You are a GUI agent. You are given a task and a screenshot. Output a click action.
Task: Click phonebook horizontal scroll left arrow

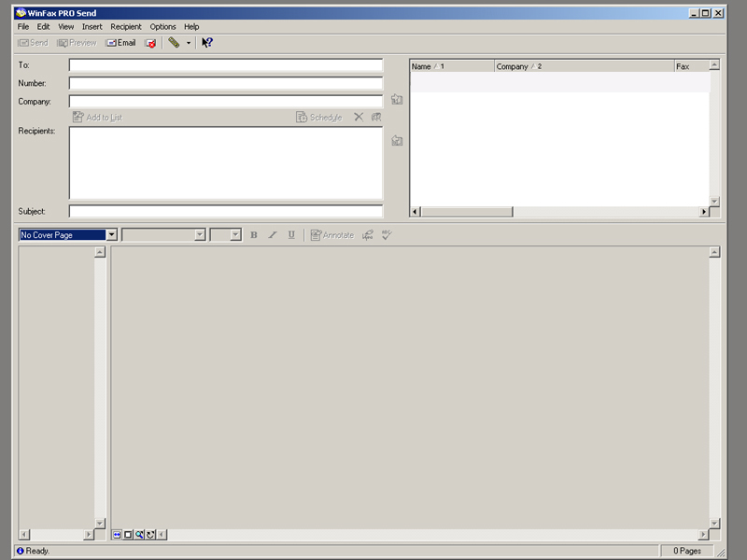(x=416, y=212)
